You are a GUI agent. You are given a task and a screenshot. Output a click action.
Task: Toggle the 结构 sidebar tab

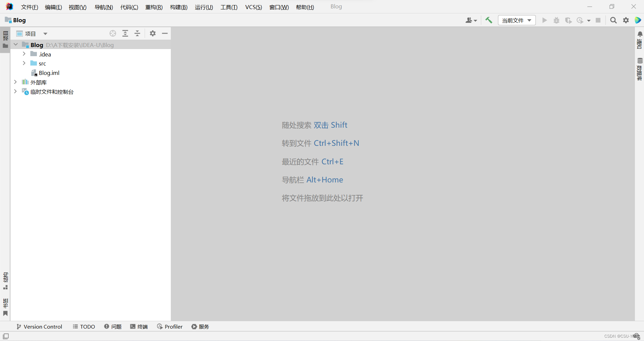(x=5, y=281)
